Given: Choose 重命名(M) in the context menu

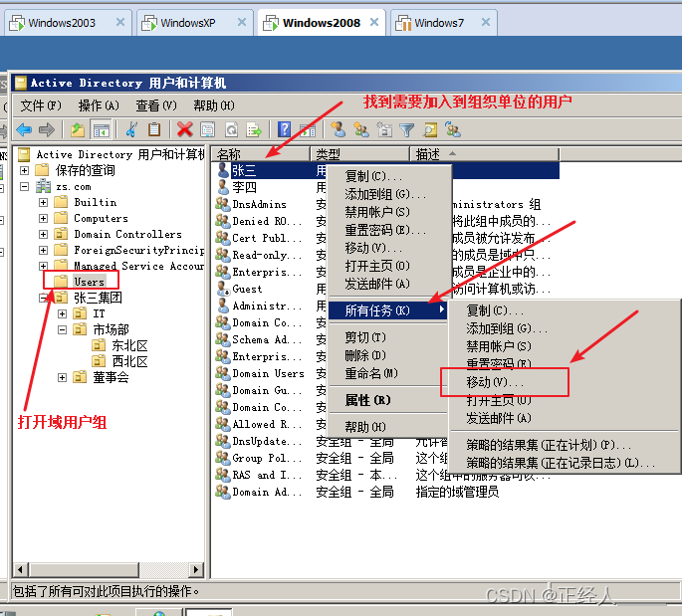Looking at the screenshot, I should [x=387, y=373].
